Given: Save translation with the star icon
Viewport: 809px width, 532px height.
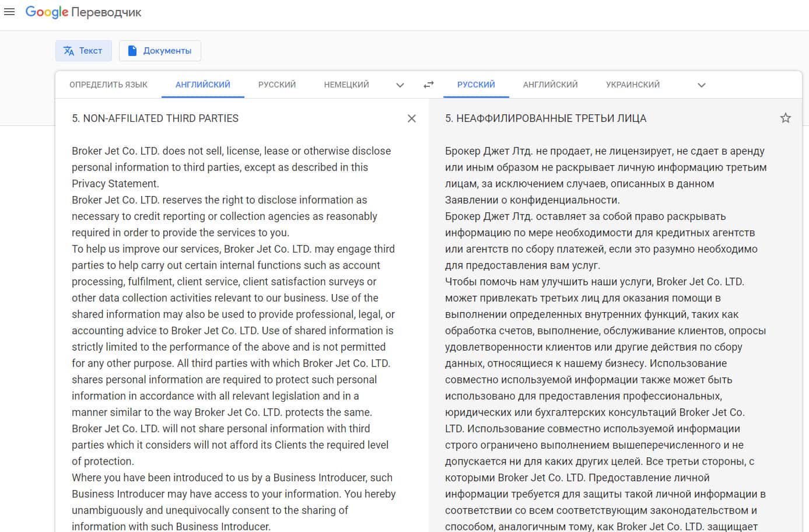Looking at the screenshot, I should (x=786, y=118).
